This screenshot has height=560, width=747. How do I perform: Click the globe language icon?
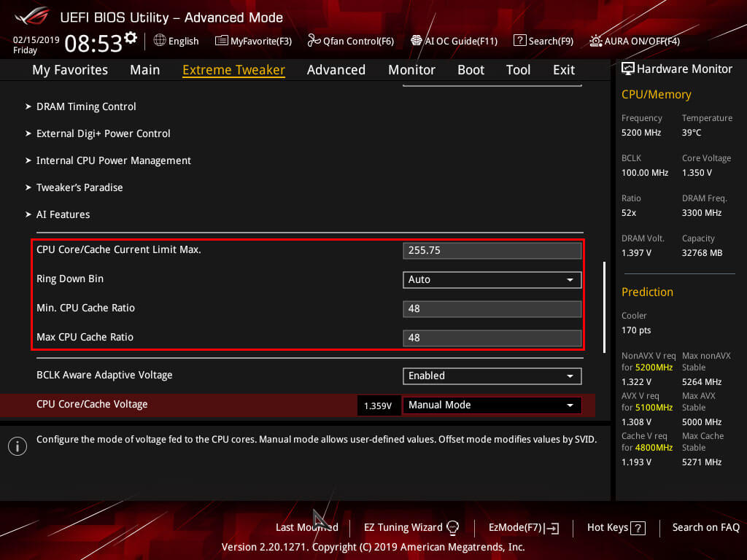160,41
